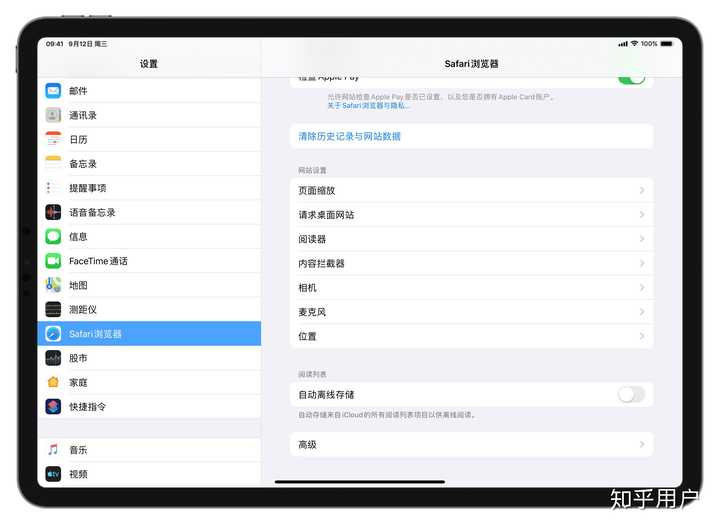Select 提醒事项 text in sidebar
Image resolution: width=720 pixels, height=525 pixels.
click(x=88, y=188)
